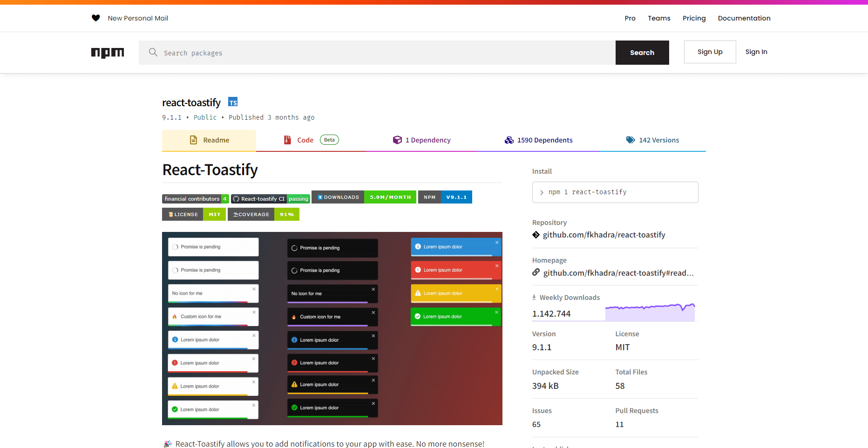Image resolution: width=868 pixels, height=448 pixels.
Task: Copy the npm i react-toastify command
Action: coord(615,192)
